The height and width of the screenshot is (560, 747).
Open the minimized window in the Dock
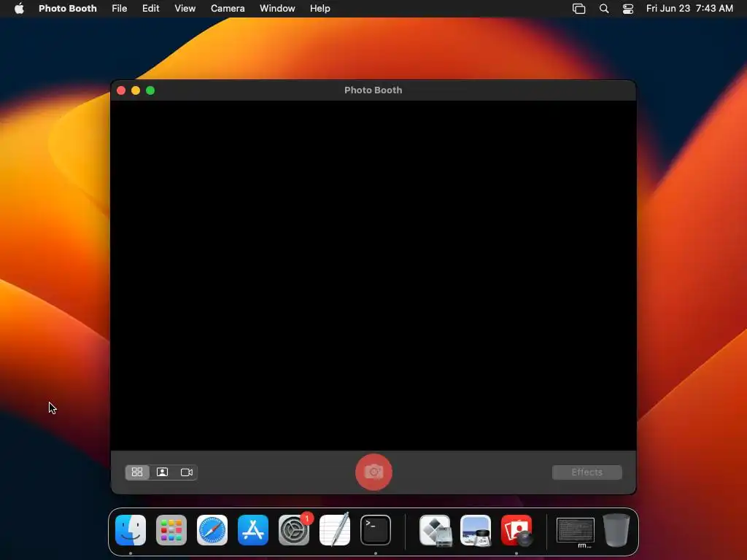tap(576, 532)
